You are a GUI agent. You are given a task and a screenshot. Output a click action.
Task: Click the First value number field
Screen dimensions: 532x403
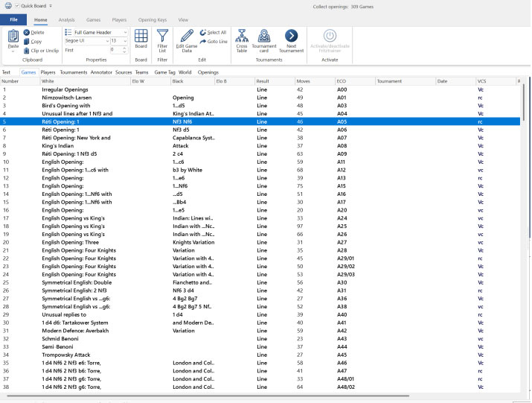click(114, 50)
